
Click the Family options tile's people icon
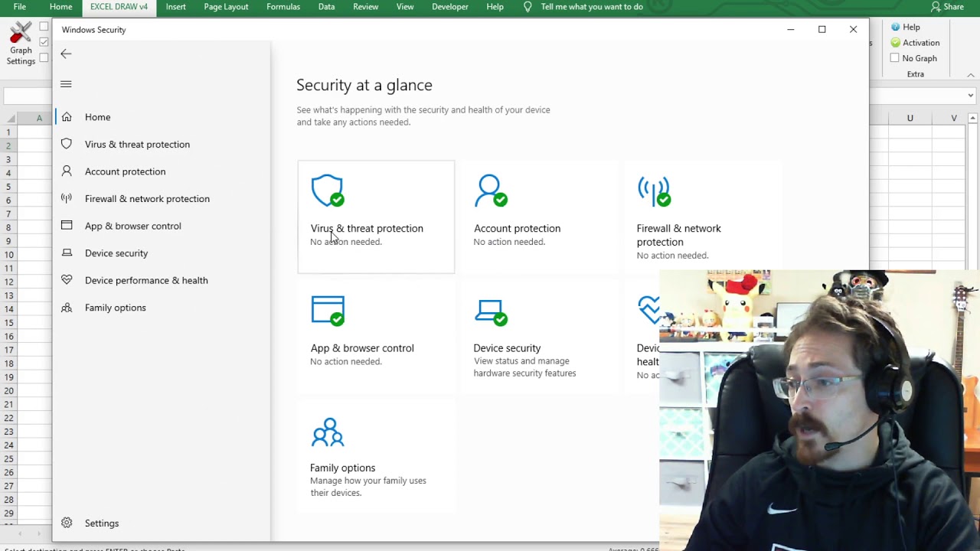(x=328, y=432)
